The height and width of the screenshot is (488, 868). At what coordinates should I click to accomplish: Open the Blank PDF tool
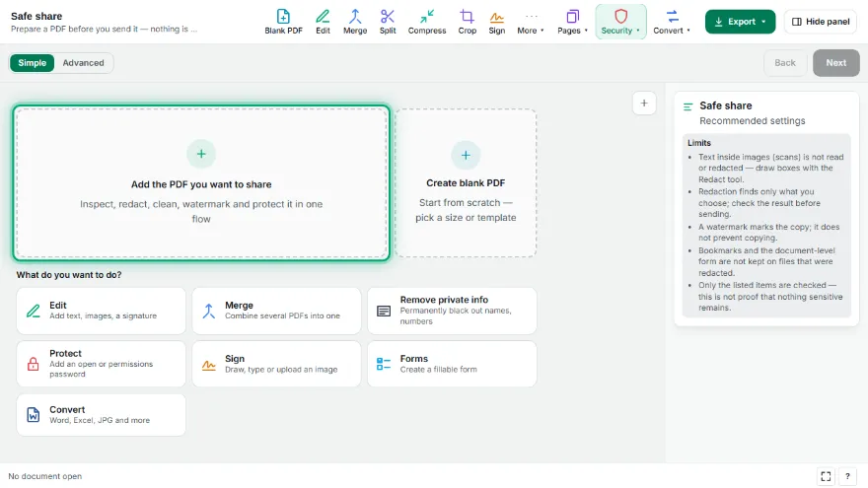click(x=283, y=22)
